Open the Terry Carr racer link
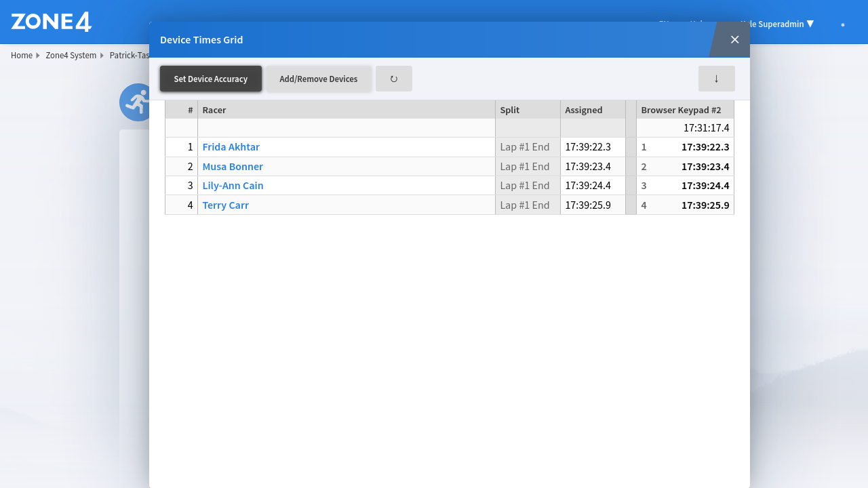This screenshot has height=488, width=868. (x=225, y=205)
